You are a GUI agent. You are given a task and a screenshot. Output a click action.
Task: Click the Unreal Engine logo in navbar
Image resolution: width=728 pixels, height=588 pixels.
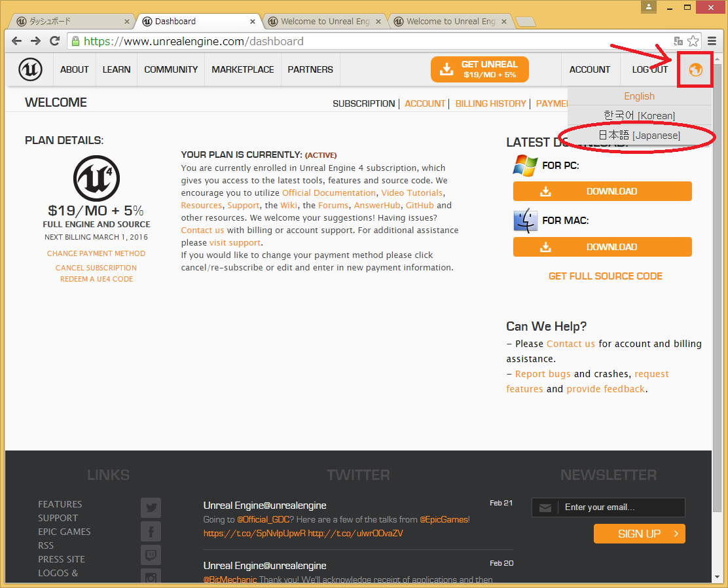[x=30, y=69]
